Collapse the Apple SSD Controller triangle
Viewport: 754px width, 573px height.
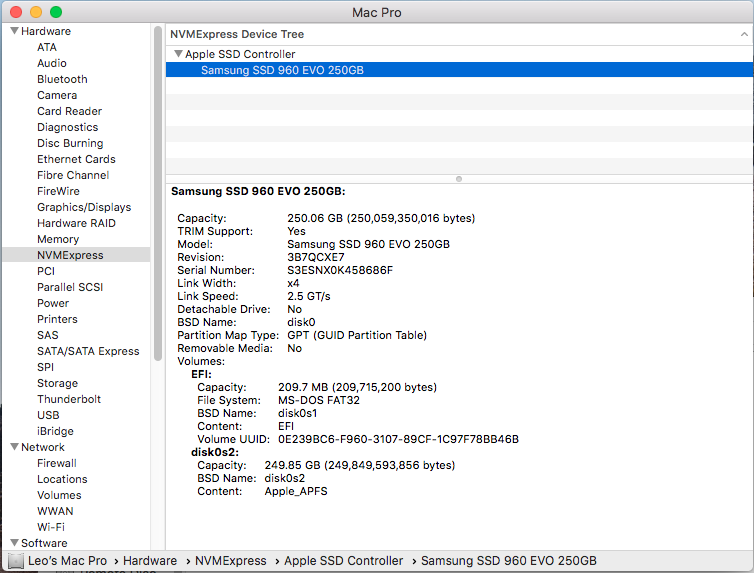[x=178, y=54]
